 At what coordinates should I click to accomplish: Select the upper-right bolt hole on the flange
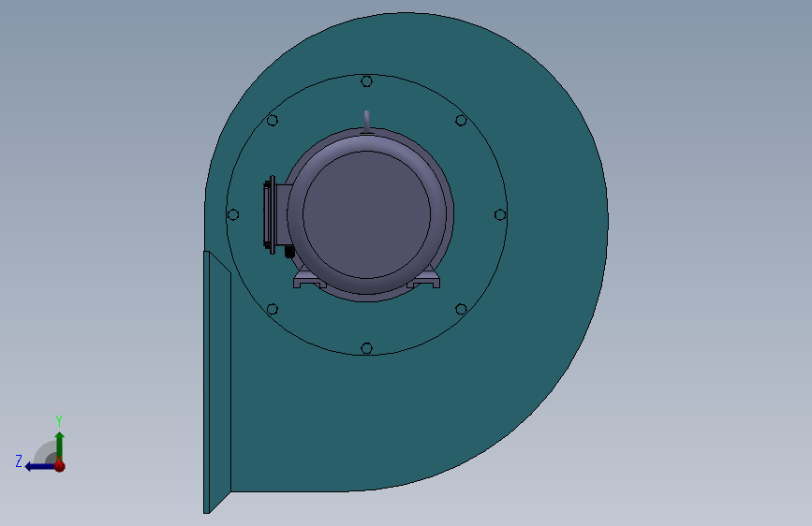pyautogui.click(x=461, y=121)
